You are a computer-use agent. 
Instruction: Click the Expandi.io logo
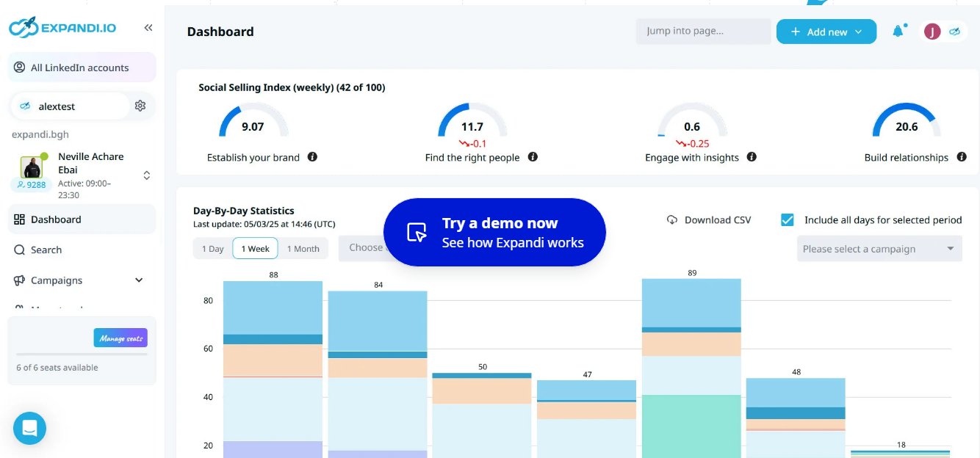point(62,28)
